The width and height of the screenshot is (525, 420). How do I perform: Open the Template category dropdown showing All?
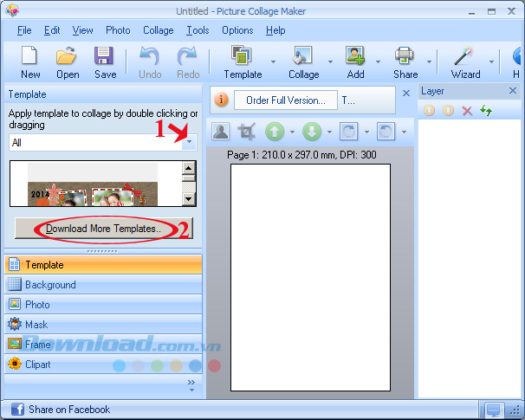point(189,142)
